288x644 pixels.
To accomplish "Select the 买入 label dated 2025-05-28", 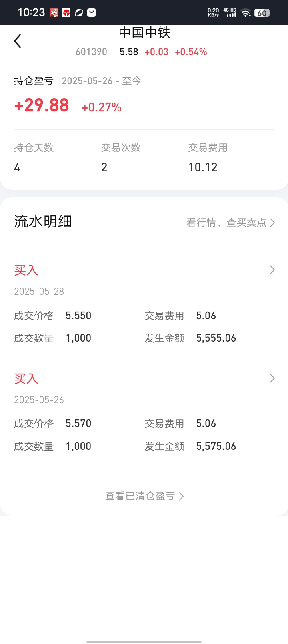I will (26, 270).
